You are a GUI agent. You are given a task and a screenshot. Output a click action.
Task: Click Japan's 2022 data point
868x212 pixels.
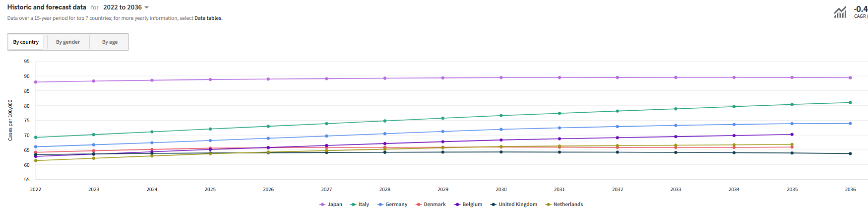36,82
